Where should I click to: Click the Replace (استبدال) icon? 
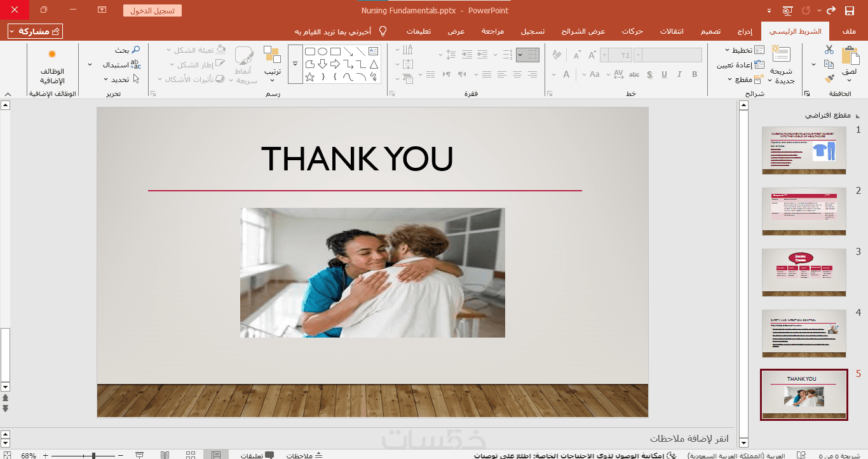click(x=135, y=64)
